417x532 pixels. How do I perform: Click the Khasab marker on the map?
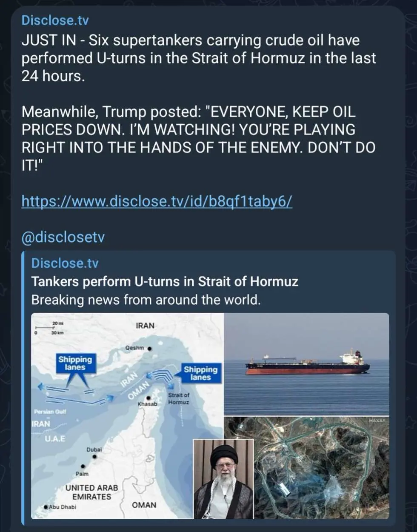tap(148, 398)
